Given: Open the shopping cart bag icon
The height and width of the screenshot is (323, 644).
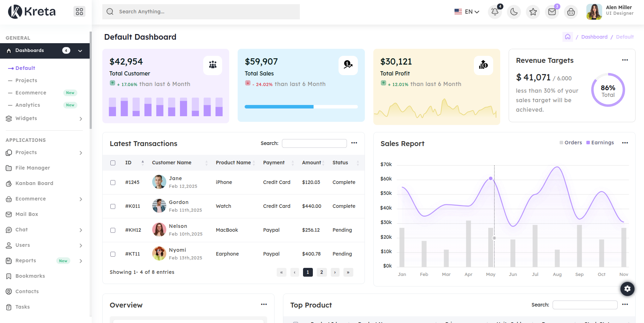Looking at the screenshot, I should (571, 12).
